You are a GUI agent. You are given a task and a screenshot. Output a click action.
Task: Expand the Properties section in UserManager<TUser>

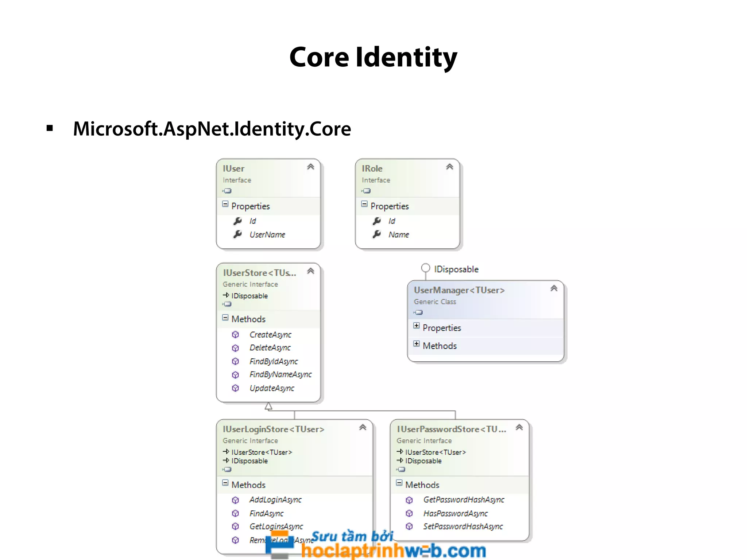(416, 326)
